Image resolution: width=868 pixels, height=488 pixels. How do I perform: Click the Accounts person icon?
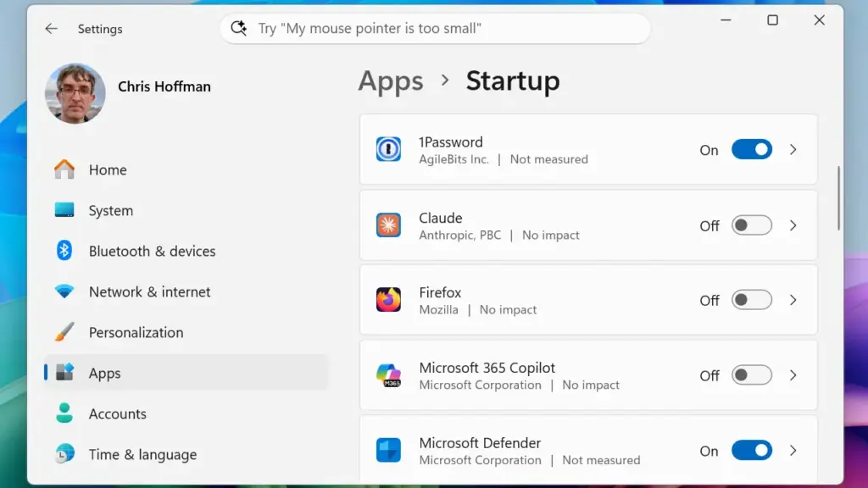(64, 413)
